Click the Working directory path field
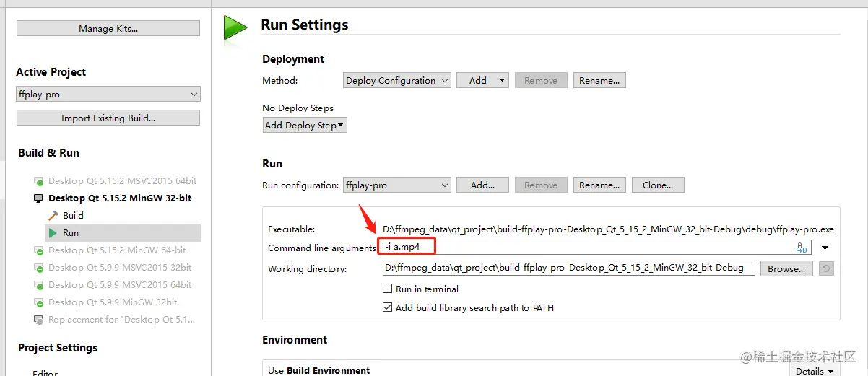This screenshot has width=868, height=376. (568, 268)
